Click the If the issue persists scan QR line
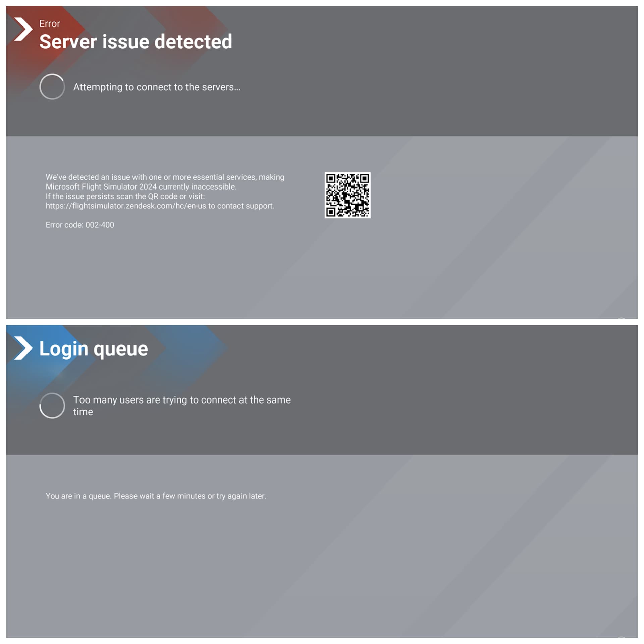 pos(125,196)
